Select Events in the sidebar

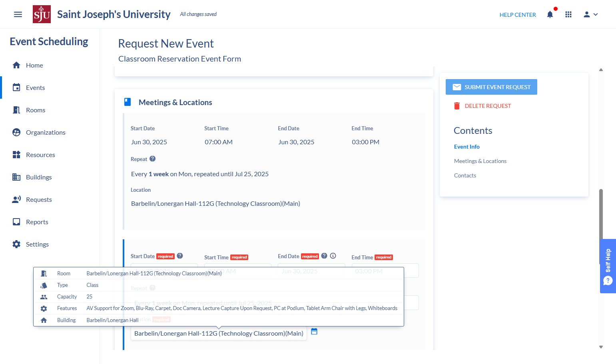(29, 88)
